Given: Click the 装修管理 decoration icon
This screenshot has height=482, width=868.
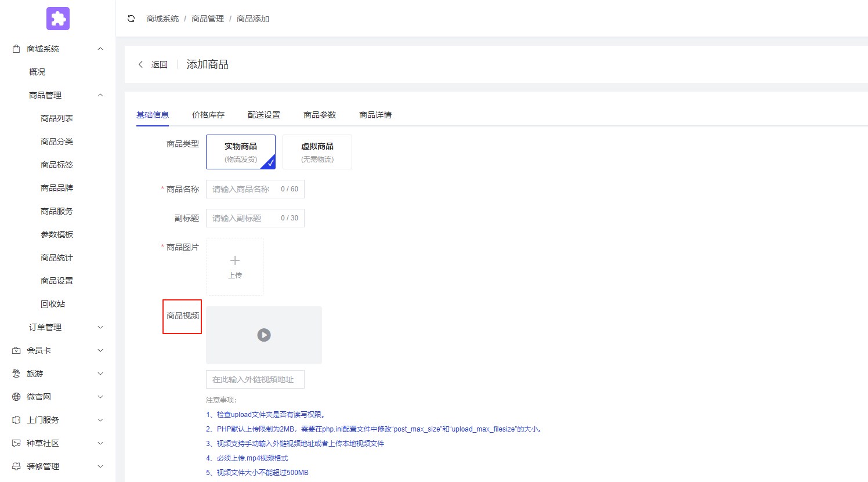Looking at the screenshot, I should (16, 466).
